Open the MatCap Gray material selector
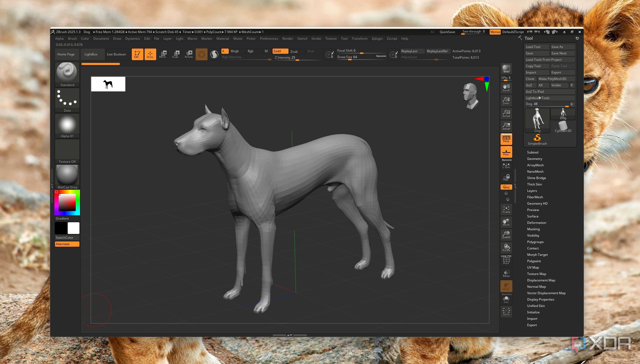The image size is (640, 364). pyautogui.click(x=67, y=177)
